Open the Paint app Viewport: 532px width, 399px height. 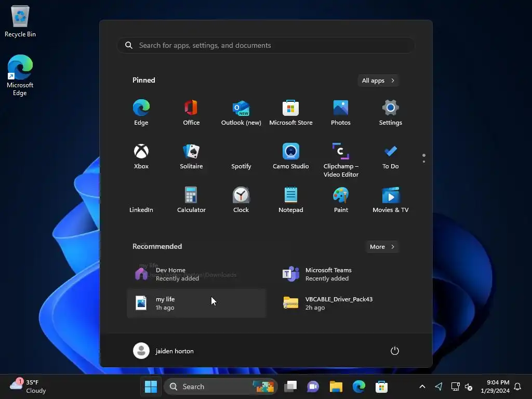click(x=341, y=200)
